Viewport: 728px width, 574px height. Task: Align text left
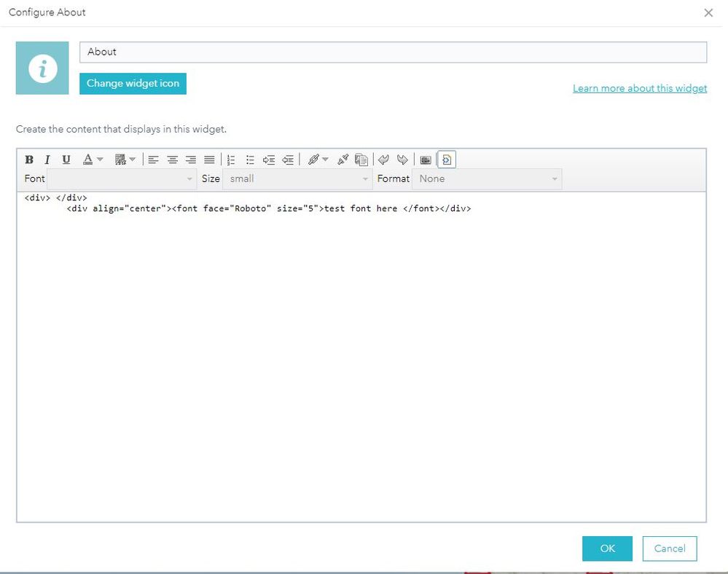click(153, 160)
